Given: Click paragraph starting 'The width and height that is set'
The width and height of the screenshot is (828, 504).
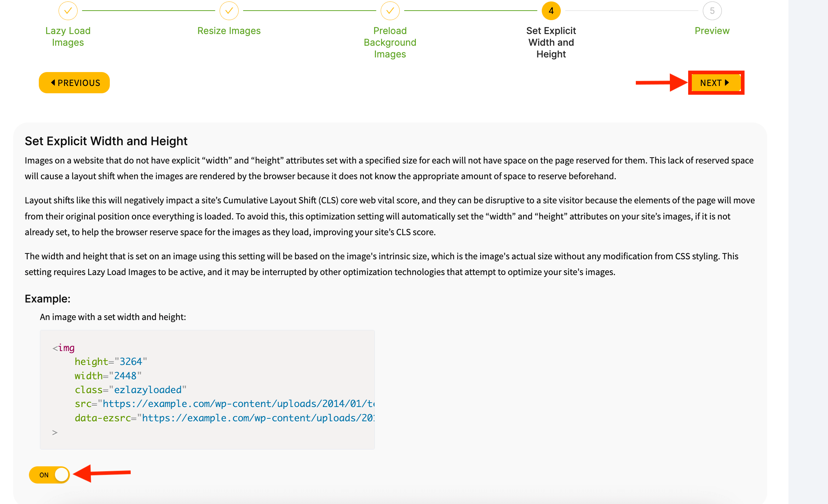Looking at the screenshot, I should tap(381, 264).
